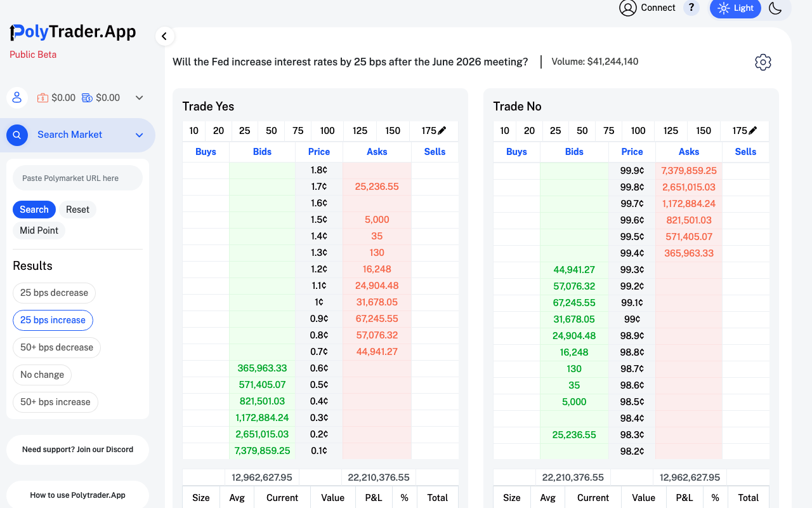Click the Mid Point button
Image resolution: width=812 pixels, height=508 pixels.
pos(39,231)
